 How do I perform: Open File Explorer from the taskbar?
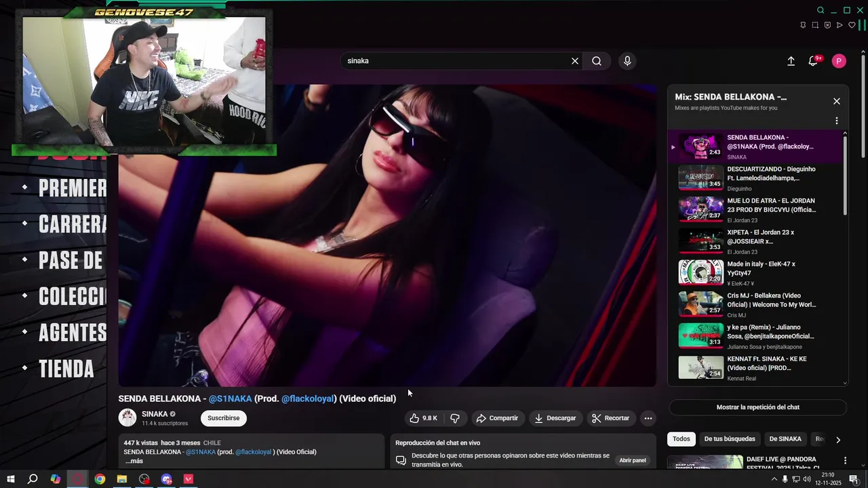pyautogui.click(x=122, y=479)
